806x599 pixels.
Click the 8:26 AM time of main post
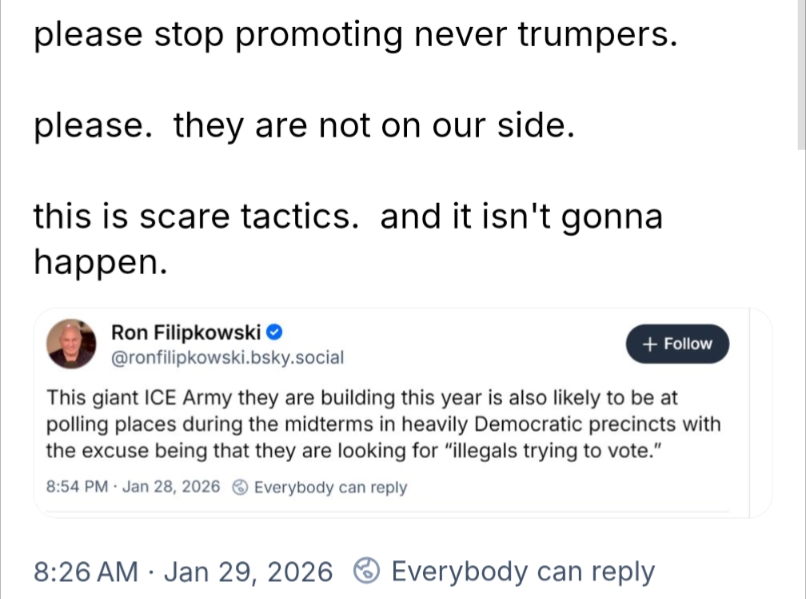(x=86, y=571)
